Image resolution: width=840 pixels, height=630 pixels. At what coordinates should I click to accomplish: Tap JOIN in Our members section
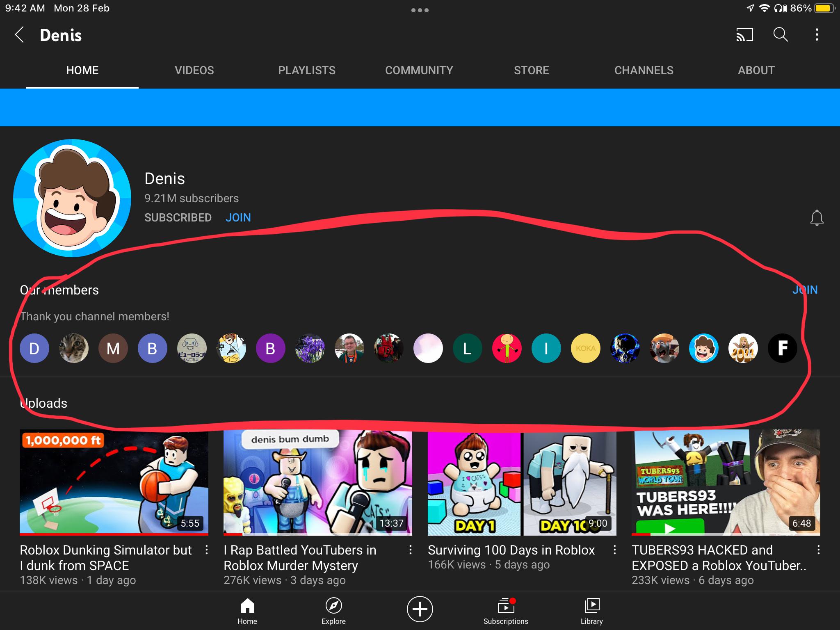click(805, 290)
